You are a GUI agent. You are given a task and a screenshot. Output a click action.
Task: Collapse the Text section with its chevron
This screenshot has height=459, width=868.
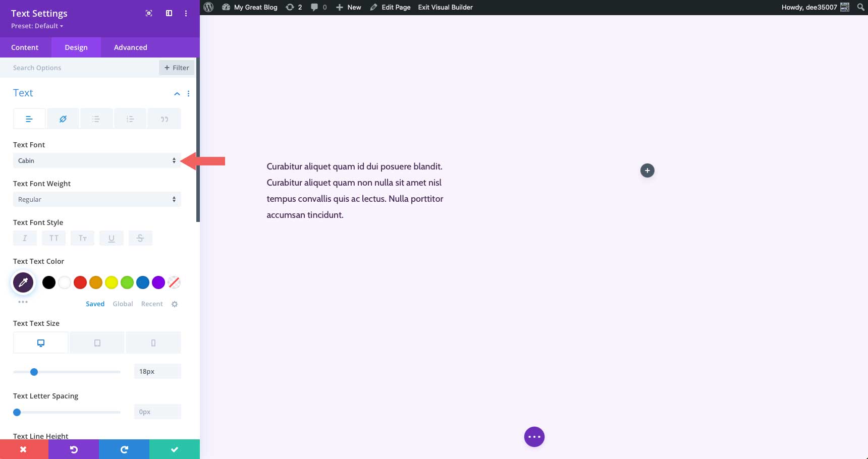[x=177, y=93]
